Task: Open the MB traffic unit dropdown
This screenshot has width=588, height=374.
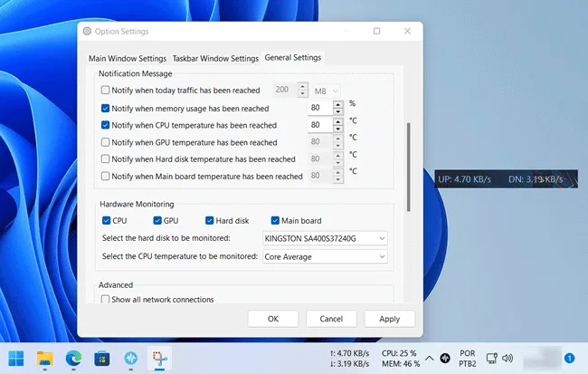Action: coord(326,91)
